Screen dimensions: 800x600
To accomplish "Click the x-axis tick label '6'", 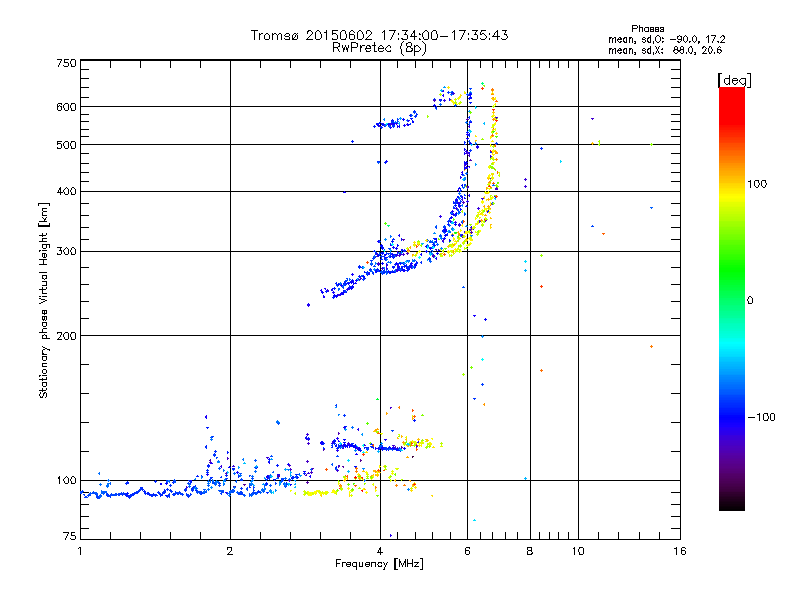I will 467,551.
